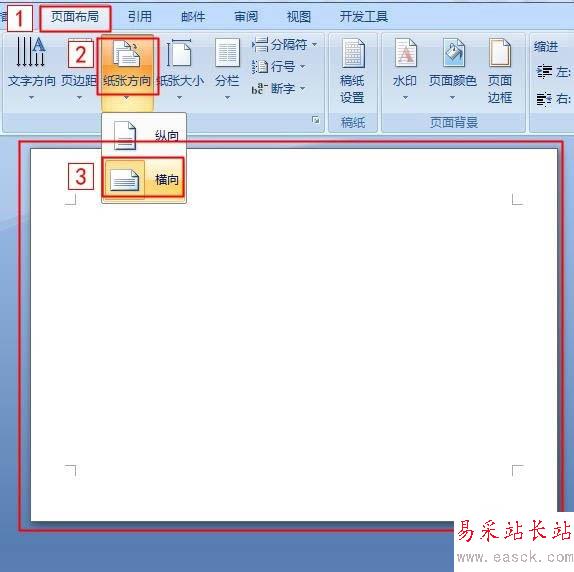Open the 开发工具 tab
This screenshot has width=574, height=572.
[x=364, y=17]
